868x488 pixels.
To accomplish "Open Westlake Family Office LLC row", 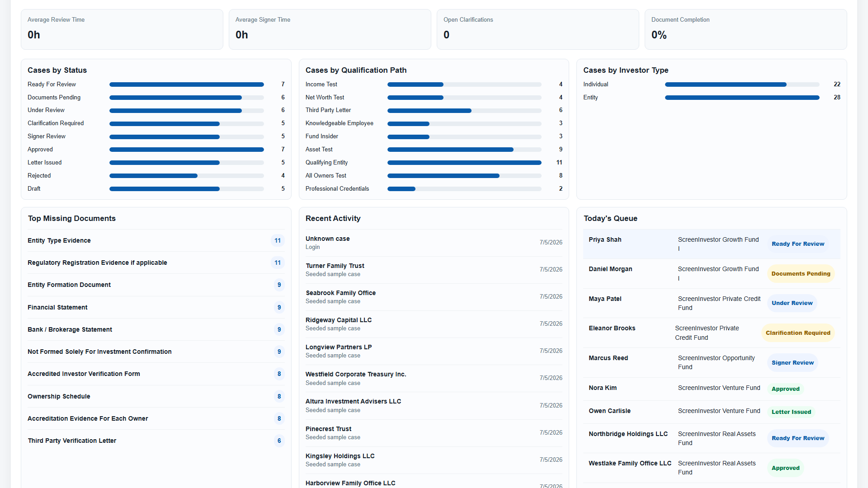I will (x=712, y=468).
